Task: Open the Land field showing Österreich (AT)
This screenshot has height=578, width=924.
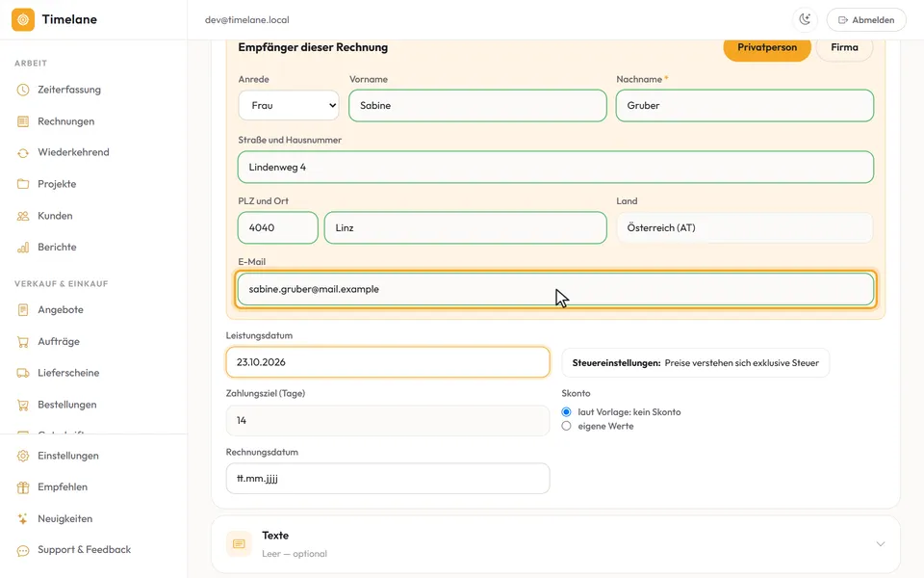Action: point(745,227)
